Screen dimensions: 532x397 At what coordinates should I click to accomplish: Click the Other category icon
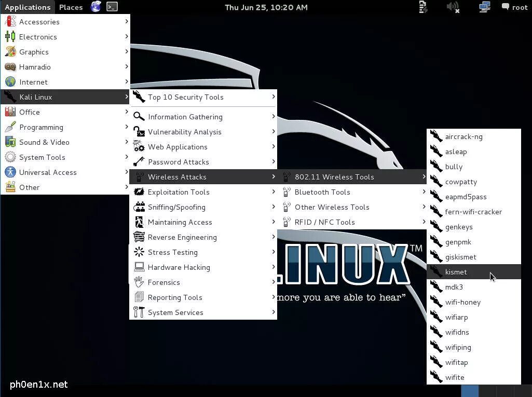pos(10,187)
